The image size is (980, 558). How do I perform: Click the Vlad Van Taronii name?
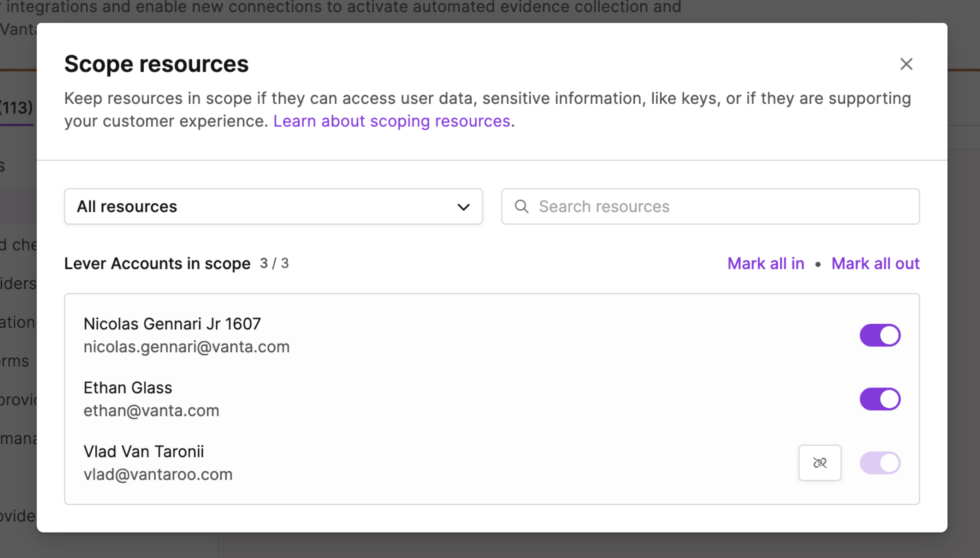pyautogui.click(x=144, y=451)
